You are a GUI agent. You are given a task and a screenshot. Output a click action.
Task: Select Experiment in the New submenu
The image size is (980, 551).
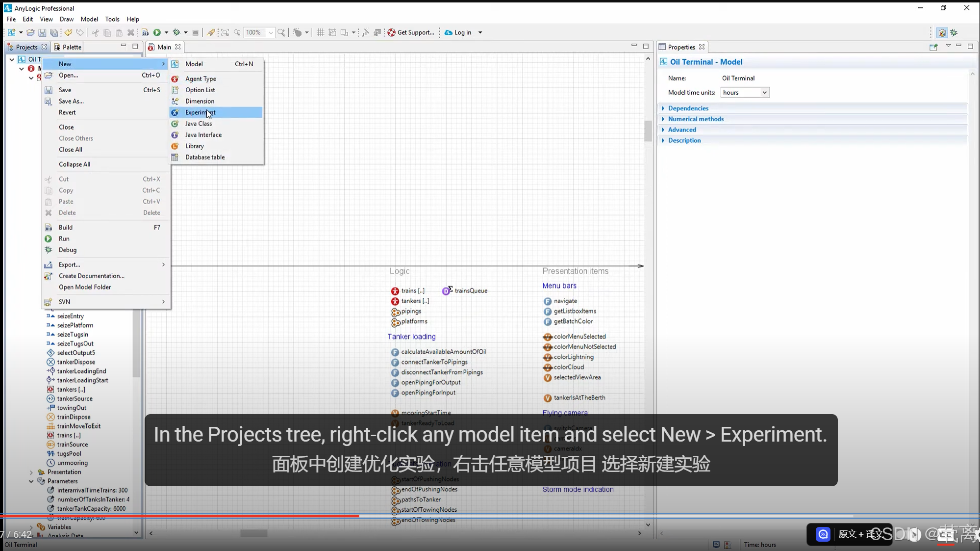[200, 112]
